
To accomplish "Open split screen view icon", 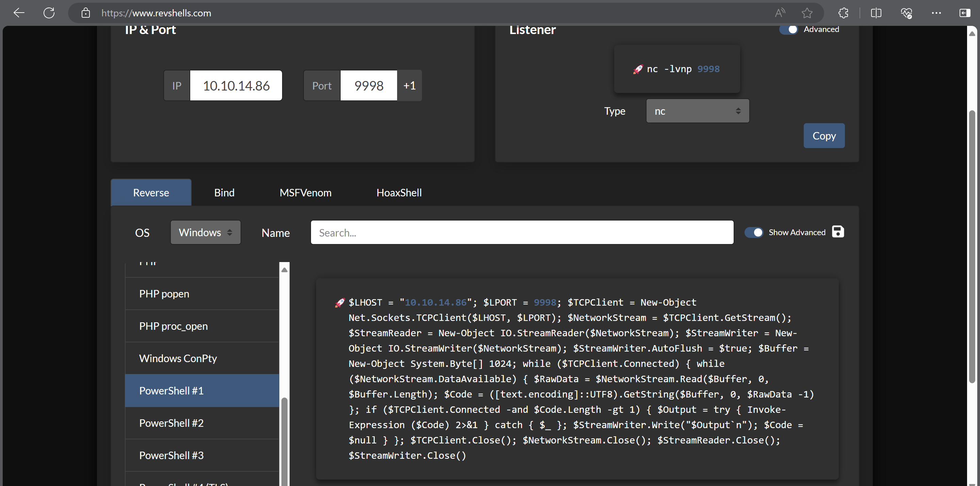I will pyautogui.click(x=876, y=13).
